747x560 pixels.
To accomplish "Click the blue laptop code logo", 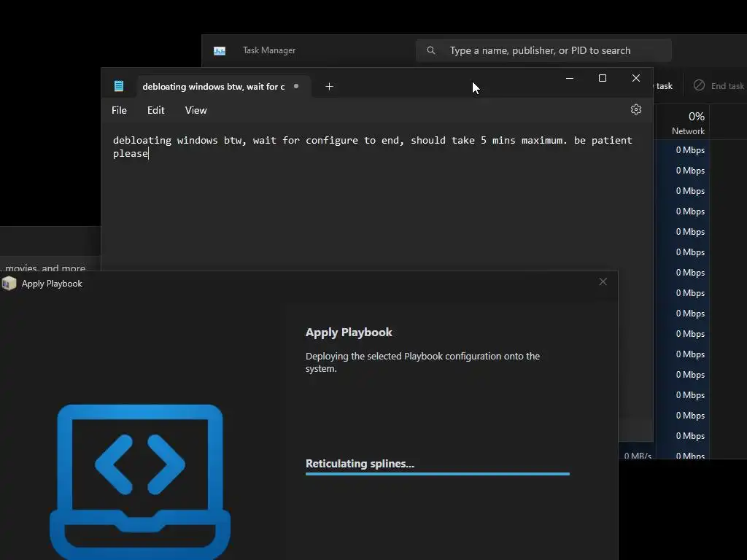I will pyautogui.click(x=140, y=481).
